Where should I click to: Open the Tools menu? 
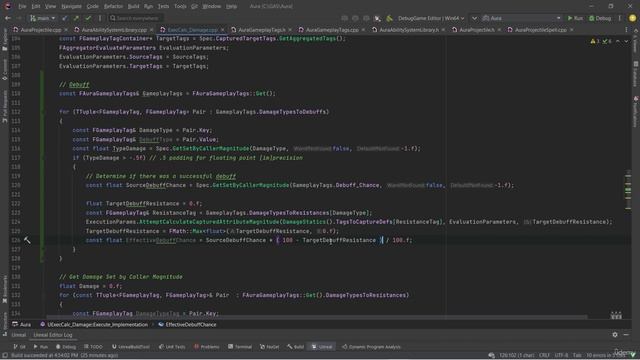(180, 6)
